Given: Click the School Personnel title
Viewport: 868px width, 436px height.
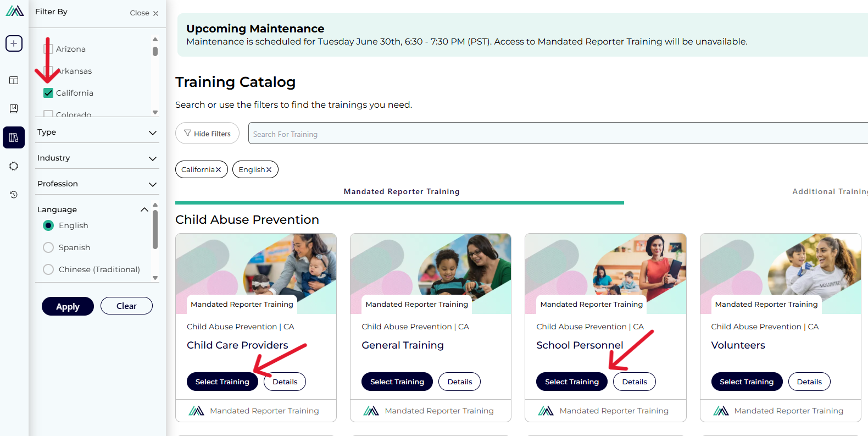Looking at the screenshot, I should (x=580, y=345).
